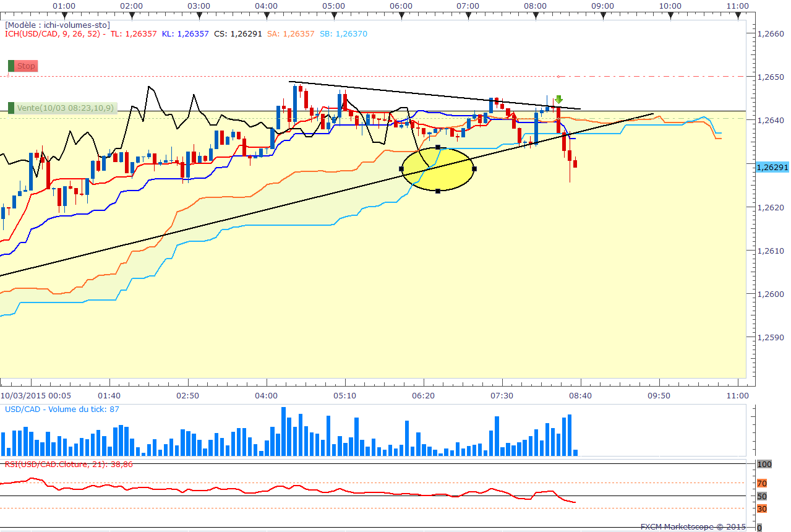Screen dimensions: 791x532
Task: Click the 1,2650 price axis label
Action: (x=771, y=77)
